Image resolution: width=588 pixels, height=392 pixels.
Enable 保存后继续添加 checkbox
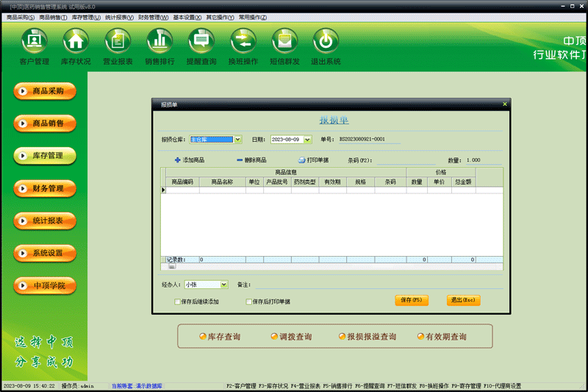point(177,302)
